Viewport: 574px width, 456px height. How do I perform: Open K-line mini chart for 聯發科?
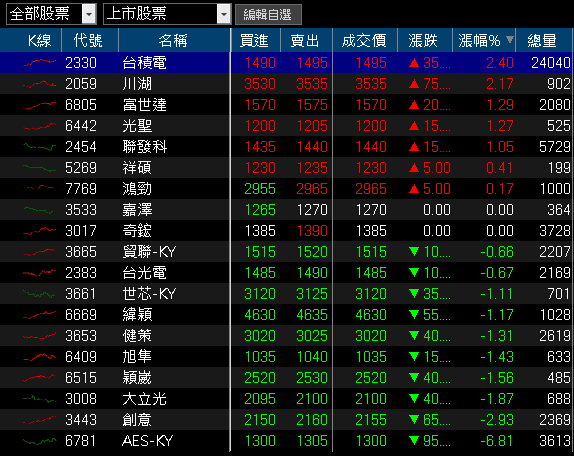tap(40, 147)
